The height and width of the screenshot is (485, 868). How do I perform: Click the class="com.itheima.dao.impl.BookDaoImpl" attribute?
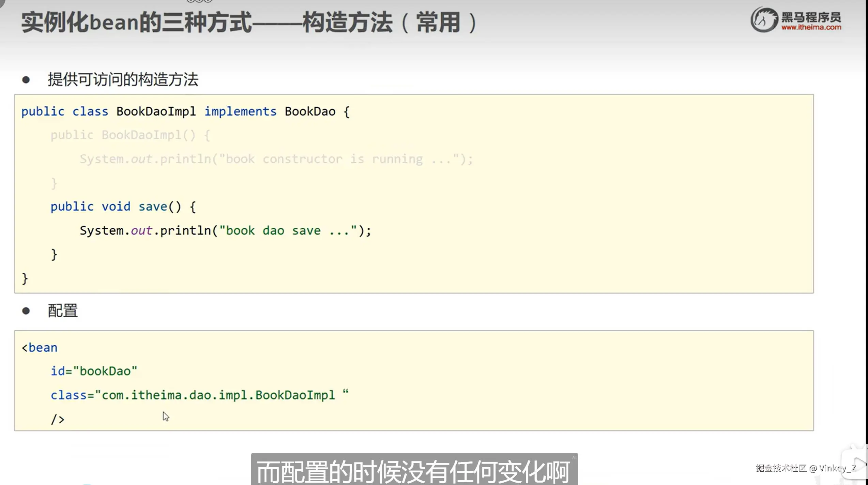199,395
